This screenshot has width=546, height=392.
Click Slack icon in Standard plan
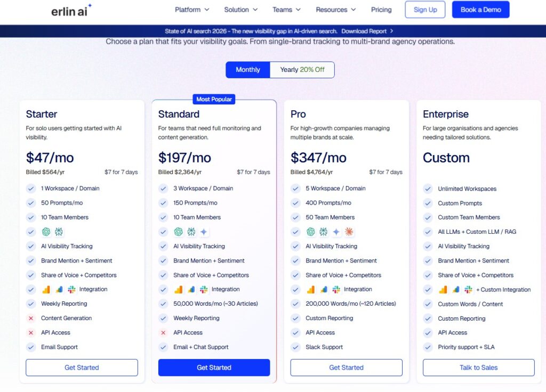tap(204, 289)
